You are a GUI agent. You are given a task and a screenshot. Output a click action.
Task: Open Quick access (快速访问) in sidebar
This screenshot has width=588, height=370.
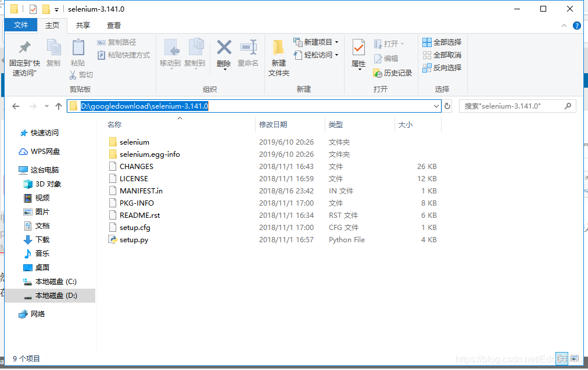click(x=40, y=132)
